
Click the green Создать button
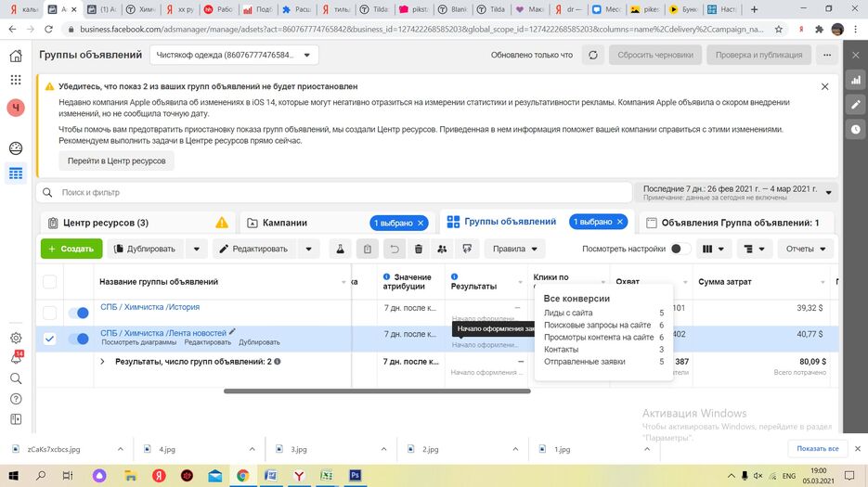point(71,249)
